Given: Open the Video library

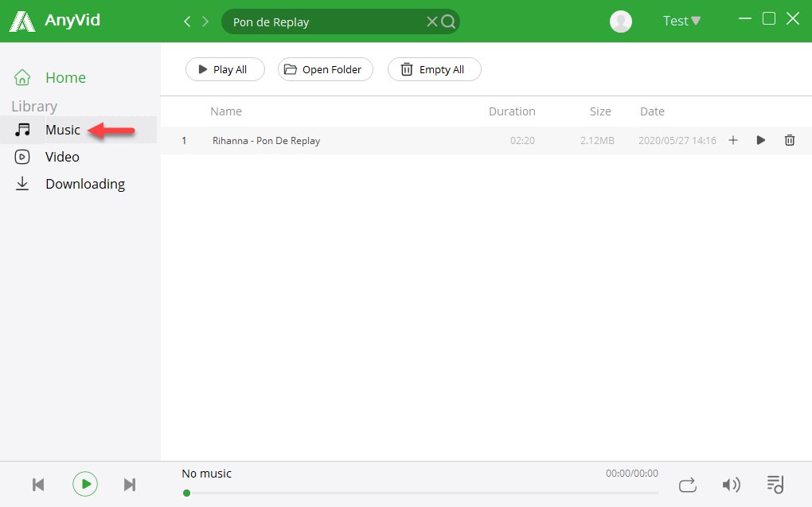Looking at the screenshot, I should click(62, 157).
